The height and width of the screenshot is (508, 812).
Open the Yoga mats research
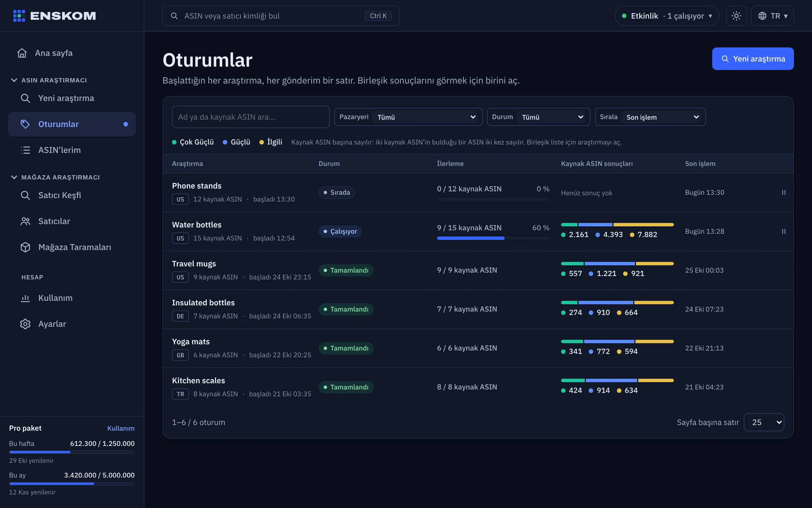191,342
